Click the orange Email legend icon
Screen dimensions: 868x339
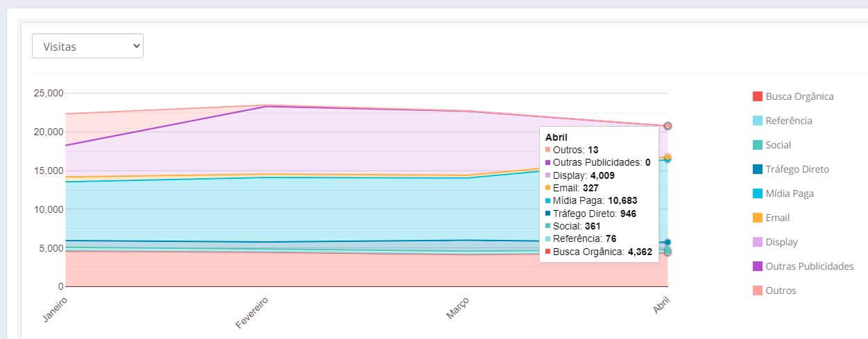(758, 218)
